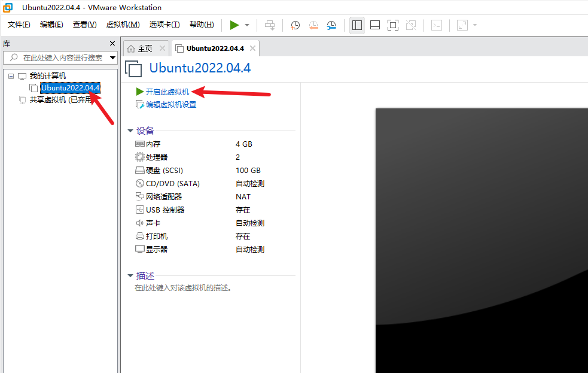Click the virtual machine screen preview
588x373 pixels.
(482, 241)
